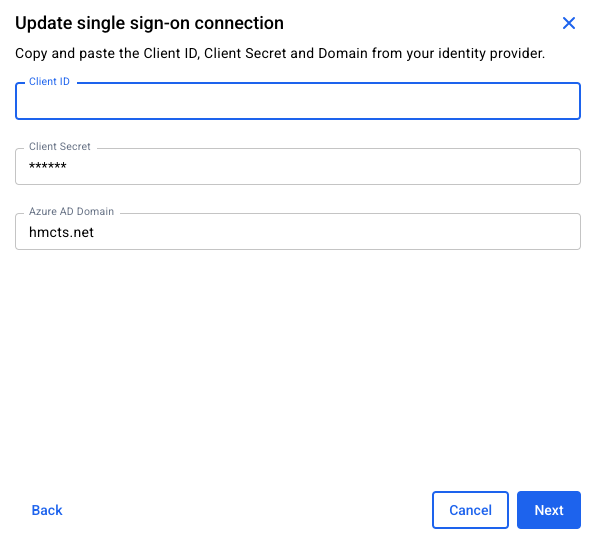The image size is (596, 538).
Task: Close the single sign-on dialog with X
Action: pos(569,23)
